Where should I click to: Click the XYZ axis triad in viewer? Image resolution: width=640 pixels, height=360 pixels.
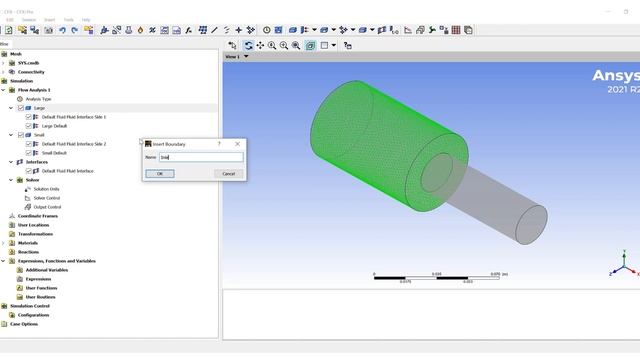pos(624,264)
